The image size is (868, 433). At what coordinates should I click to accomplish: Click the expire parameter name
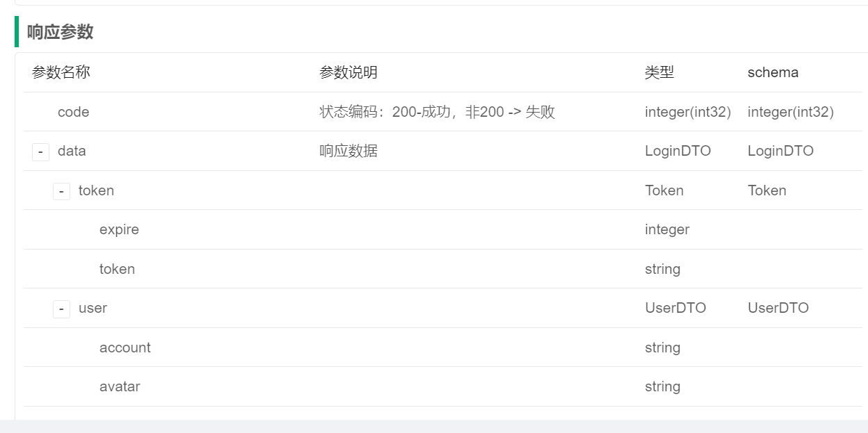(x=119, y=229)
